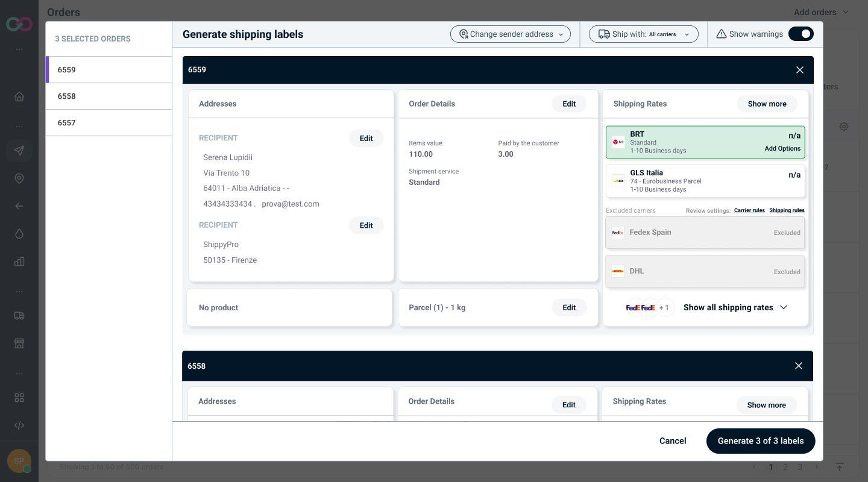Click the excluded Fedex Spain carrier row

point(705,233)
